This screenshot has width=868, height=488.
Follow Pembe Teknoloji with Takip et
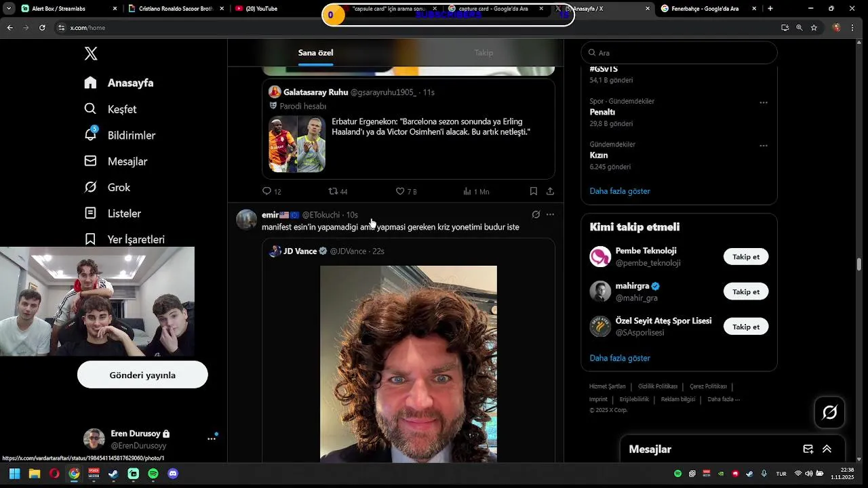(746, 257)
